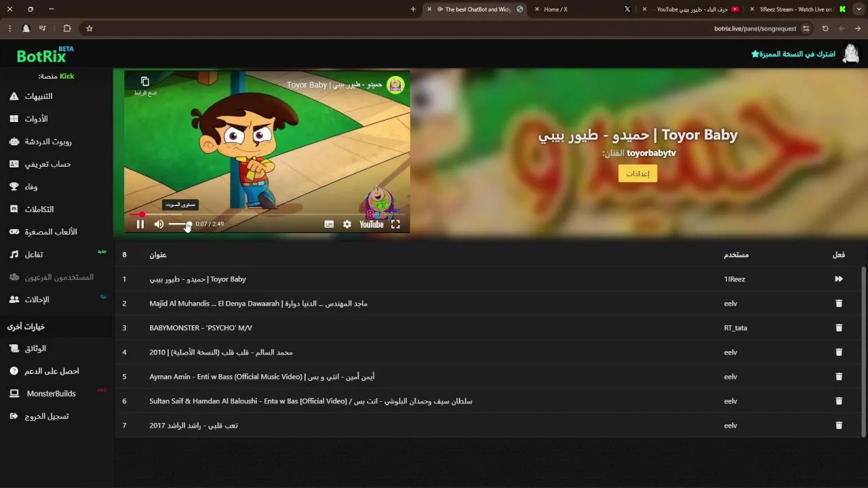Image resolution: width=868 pixels, height=488 pixels.
Task: Delete تعب قلبي راشد الراشد request
Action: 839,426
